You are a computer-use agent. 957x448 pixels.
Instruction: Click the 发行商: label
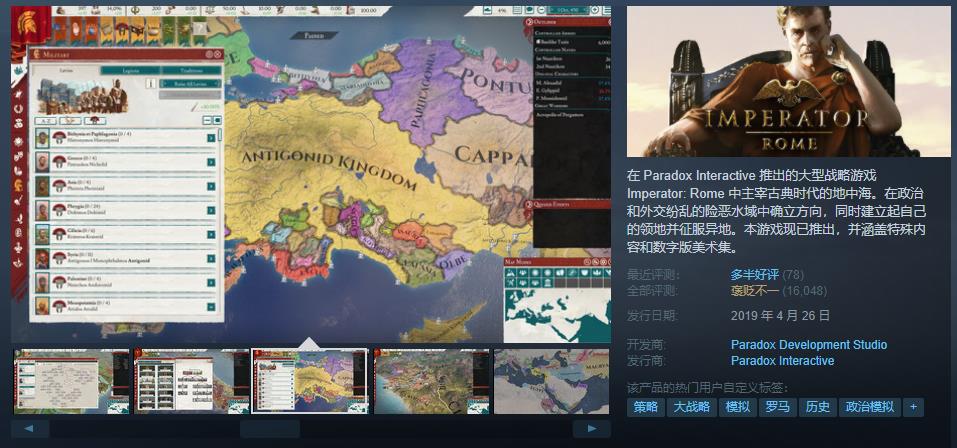coord(646,361)
